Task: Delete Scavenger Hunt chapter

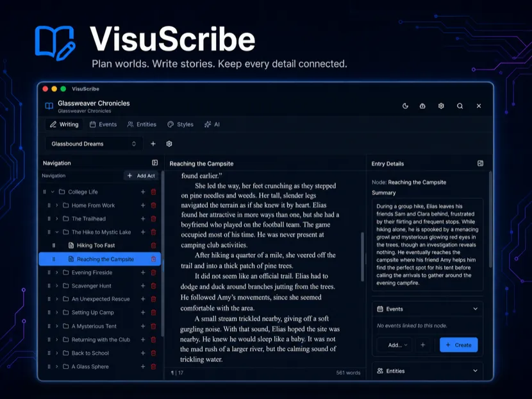Action: (153, 286)
